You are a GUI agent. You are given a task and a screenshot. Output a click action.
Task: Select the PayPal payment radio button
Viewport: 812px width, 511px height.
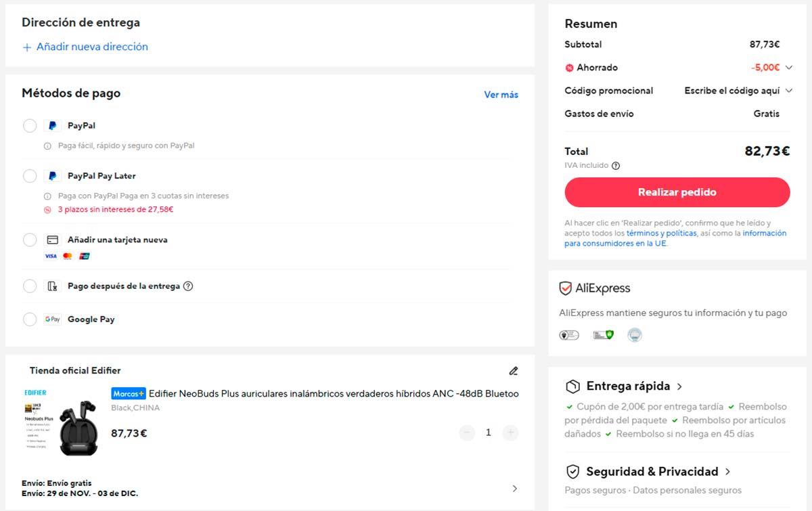coord(30,126)
